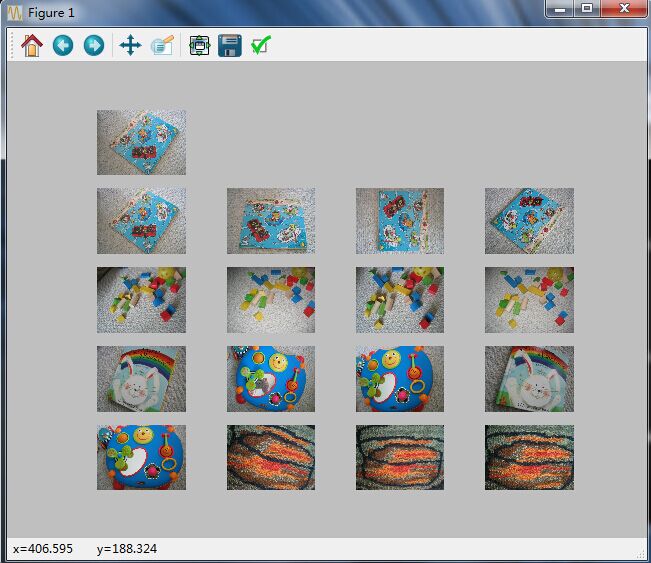
Task: Maximize the Figure 1 window
Action: pos(587,9)
